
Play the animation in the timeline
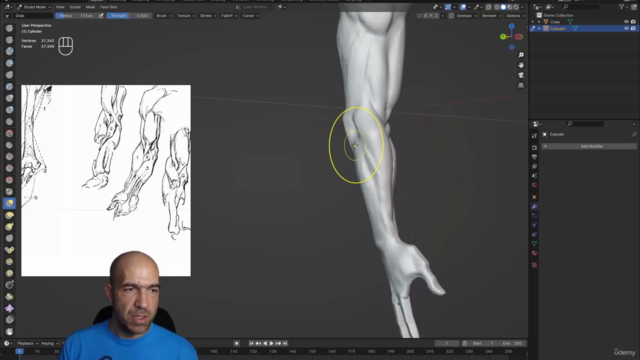pos(271,343)
